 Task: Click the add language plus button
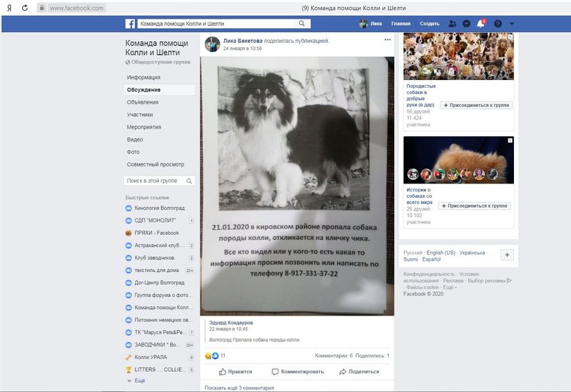coord(507,255)
